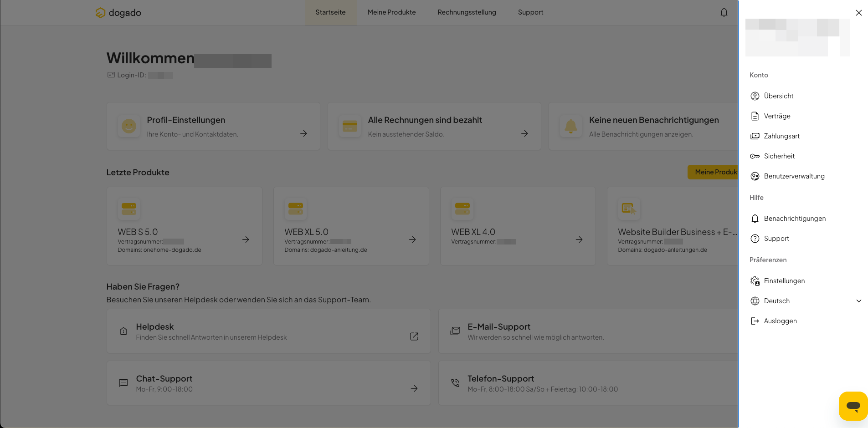868x428 pixels.
Task: Click arrow on WEB XL 5.0 card
Action: (x=412, y=239)
